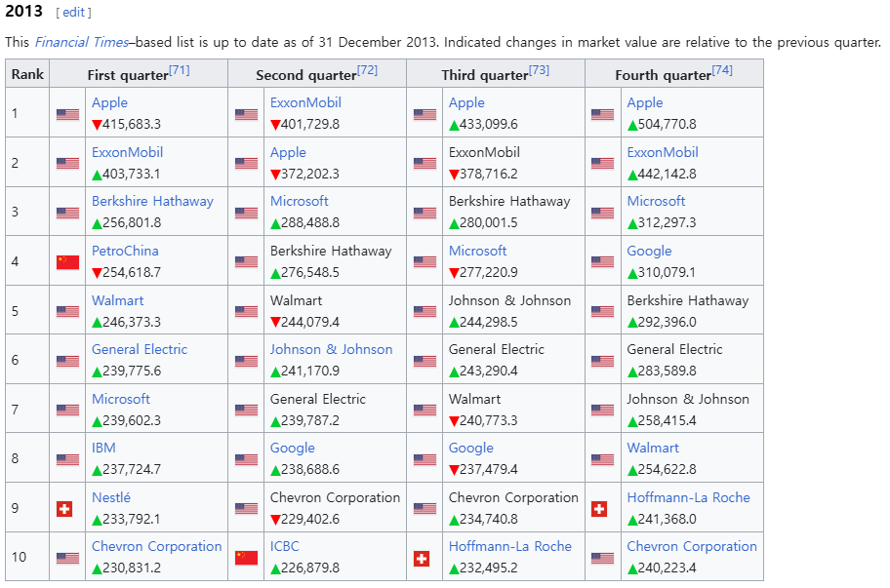Click the Swiss flag in fourth quarter Hoffmann-La Roche row
Viewport: 890px width, 588px height.
point(599,509)
